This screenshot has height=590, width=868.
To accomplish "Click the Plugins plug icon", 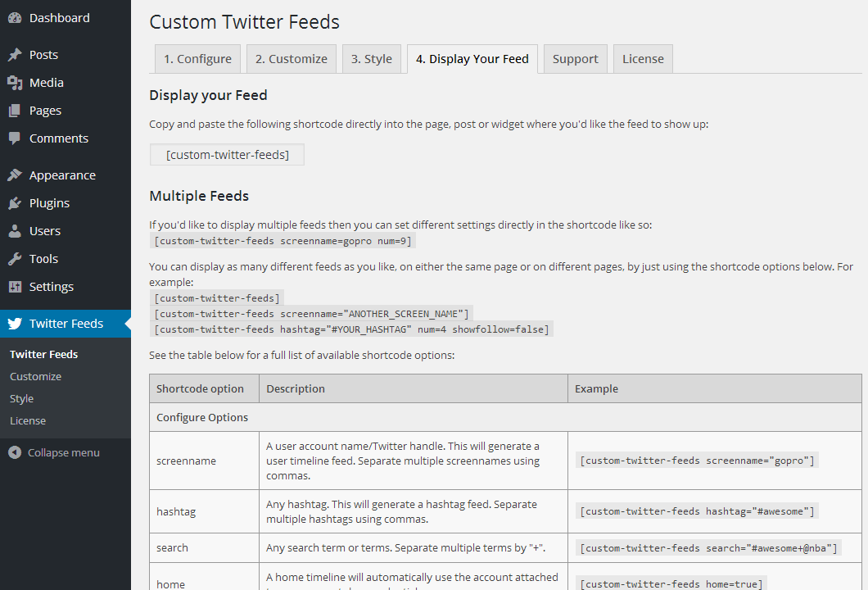I will click(x=15, y=203).
